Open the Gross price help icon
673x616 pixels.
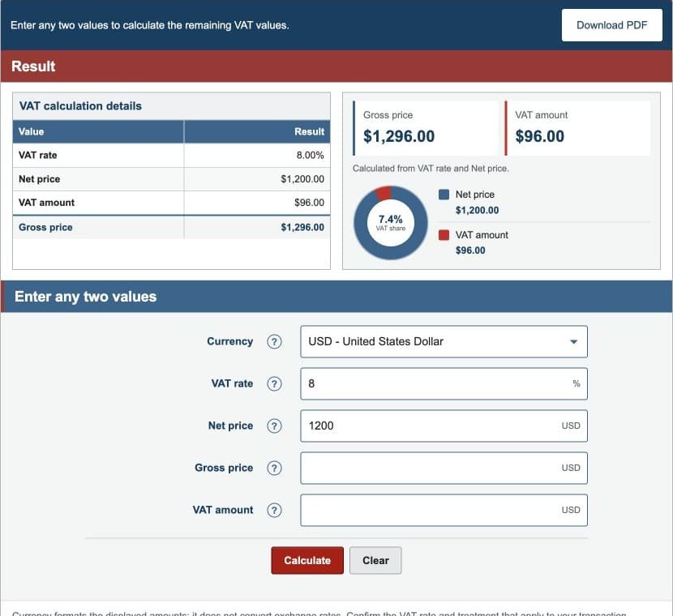coord(274,468)
